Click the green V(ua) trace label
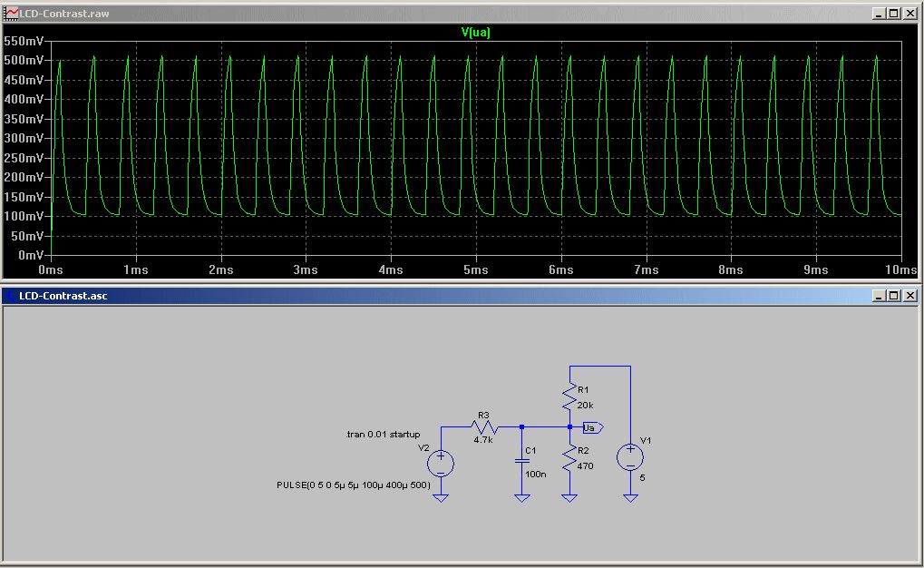This screenshot has width=924, height=568. pyautogui.click(x=476, y=32)
